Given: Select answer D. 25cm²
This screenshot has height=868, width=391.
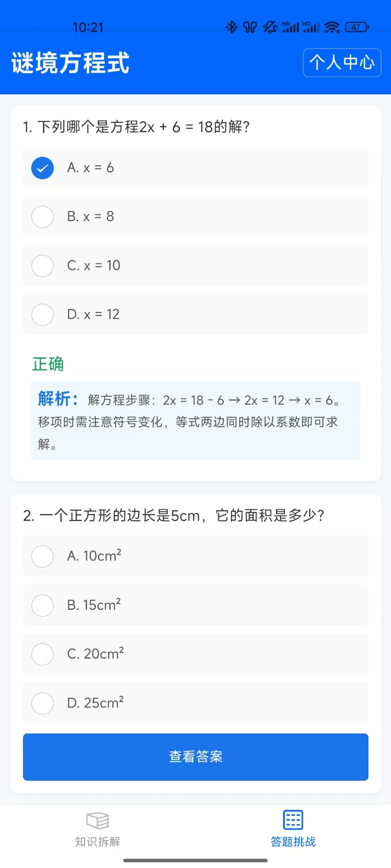Looking at the screenshot, I should tap(195, 703).
